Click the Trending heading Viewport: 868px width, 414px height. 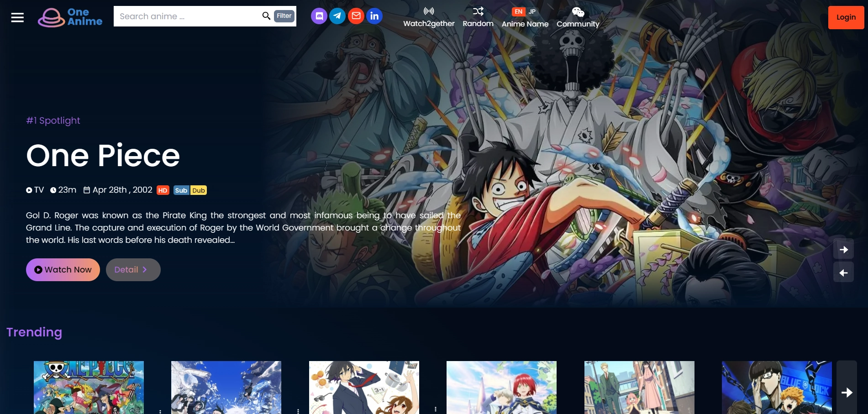tap(34, 332)
